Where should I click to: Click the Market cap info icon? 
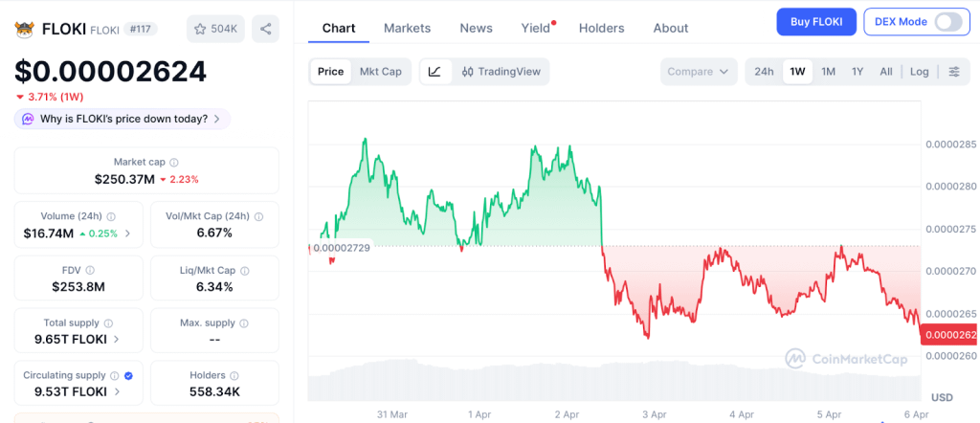coord(173,163)
